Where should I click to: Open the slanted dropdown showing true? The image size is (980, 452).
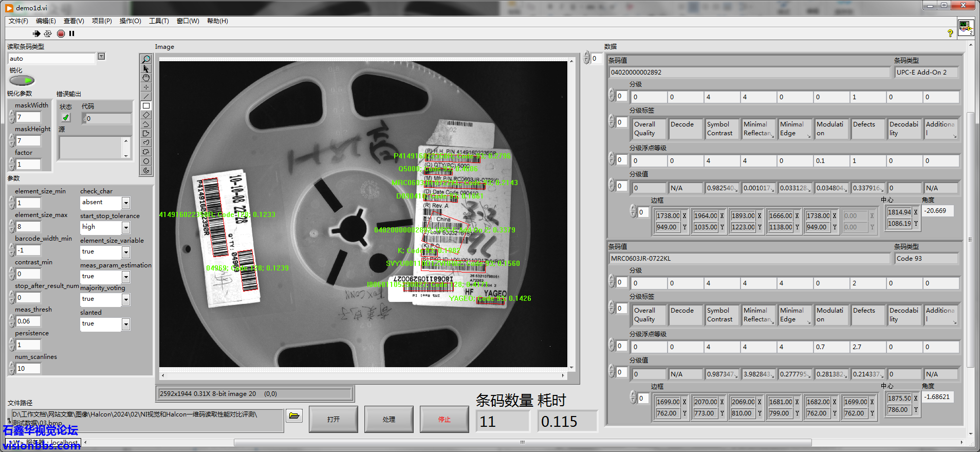(126, 324)
